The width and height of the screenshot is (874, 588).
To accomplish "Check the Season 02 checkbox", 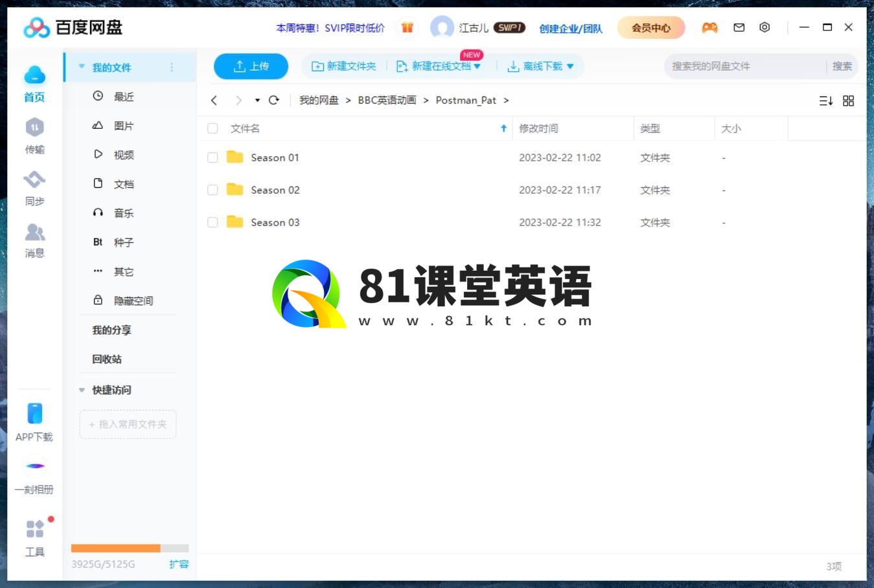I will click(x=213, y=190).
